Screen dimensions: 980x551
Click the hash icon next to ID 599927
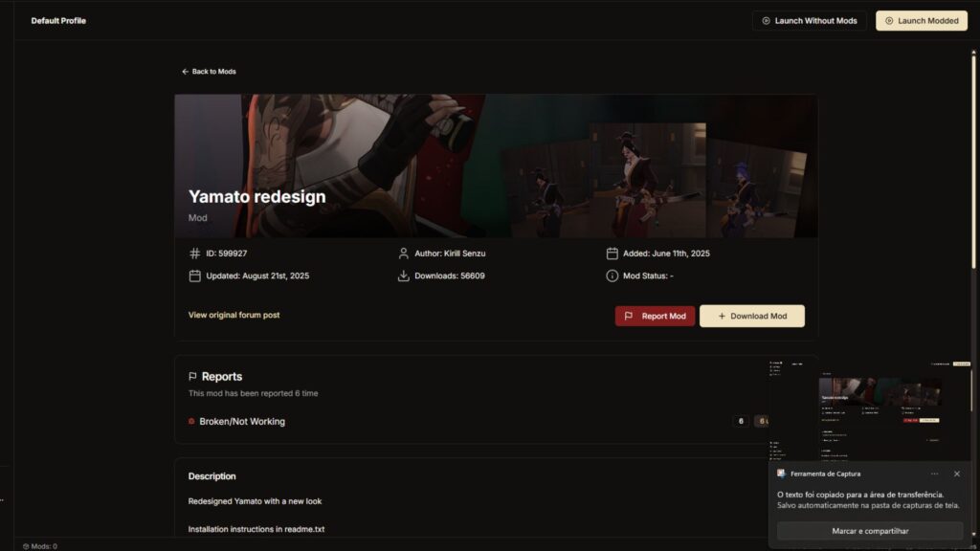tap(193, 253)
